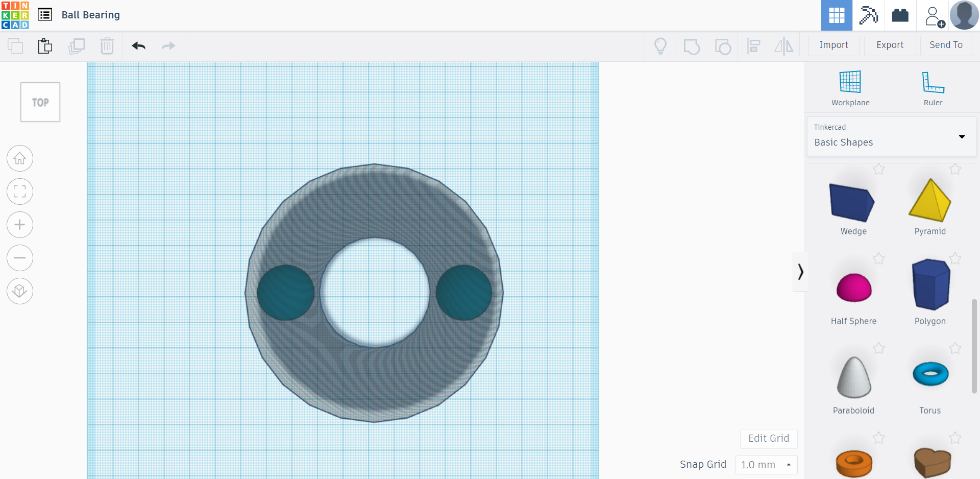Click the Align tool icon
980x479 pixels.
click(753, 46)
